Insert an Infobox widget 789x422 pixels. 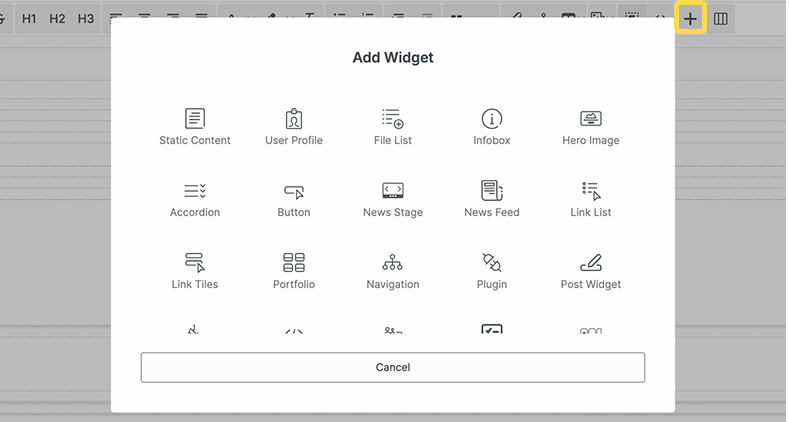[492, 127]
